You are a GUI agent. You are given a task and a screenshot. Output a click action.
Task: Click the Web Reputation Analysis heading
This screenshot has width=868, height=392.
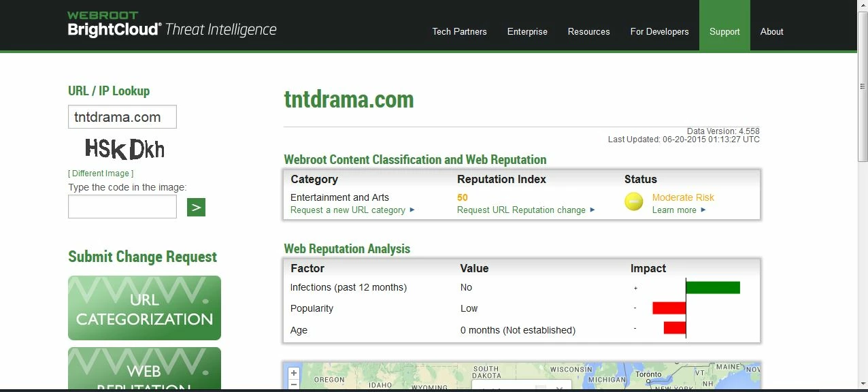347,249
